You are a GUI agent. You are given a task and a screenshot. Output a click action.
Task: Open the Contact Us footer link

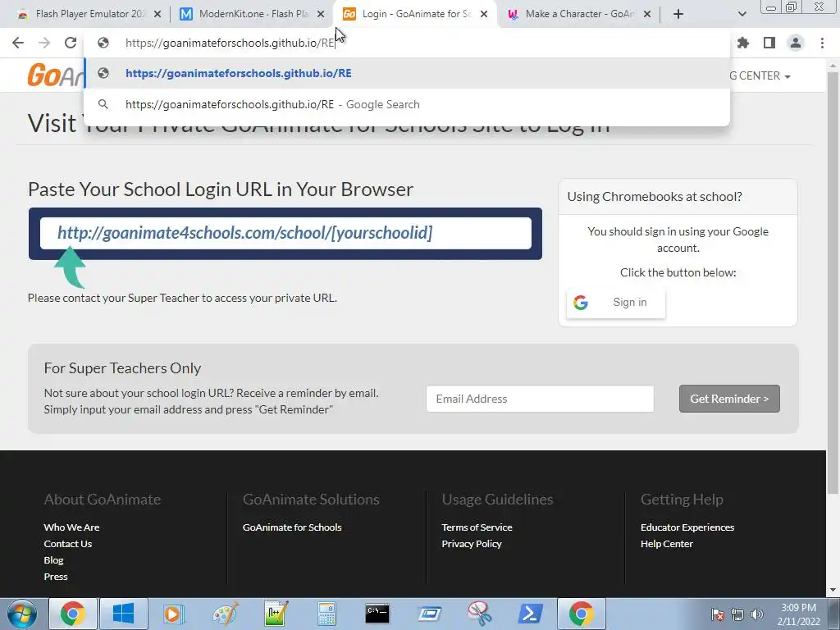[68, 544]
